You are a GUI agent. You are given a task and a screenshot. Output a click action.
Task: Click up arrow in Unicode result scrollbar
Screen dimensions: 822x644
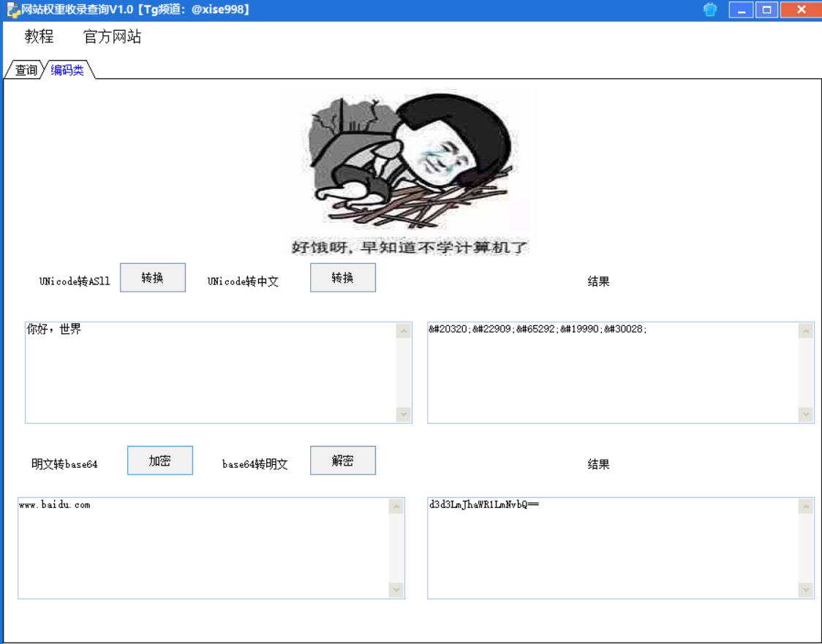tap(806, 330)
